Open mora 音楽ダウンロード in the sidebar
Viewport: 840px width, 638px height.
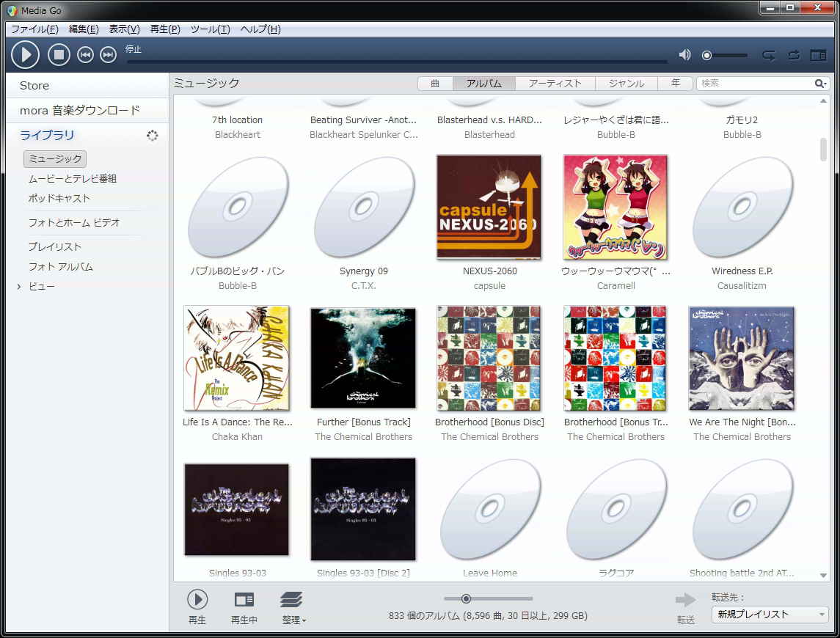(x=80, y=110)
